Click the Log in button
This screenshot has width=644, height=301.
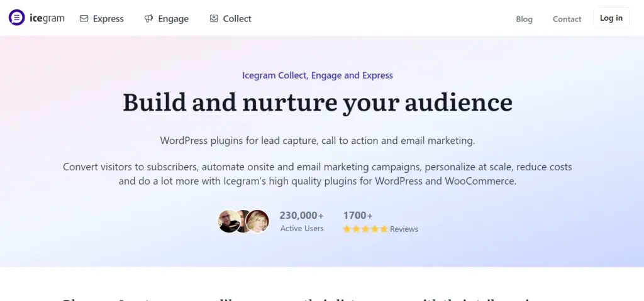click(x=611, y=18)
